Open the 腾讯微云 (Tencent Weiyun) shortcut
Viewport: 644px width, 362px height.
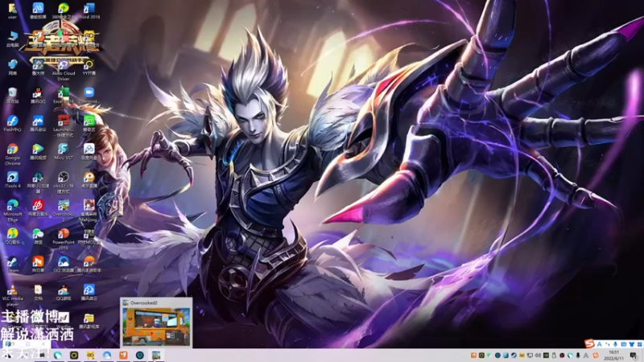click(x=89, y=292)
